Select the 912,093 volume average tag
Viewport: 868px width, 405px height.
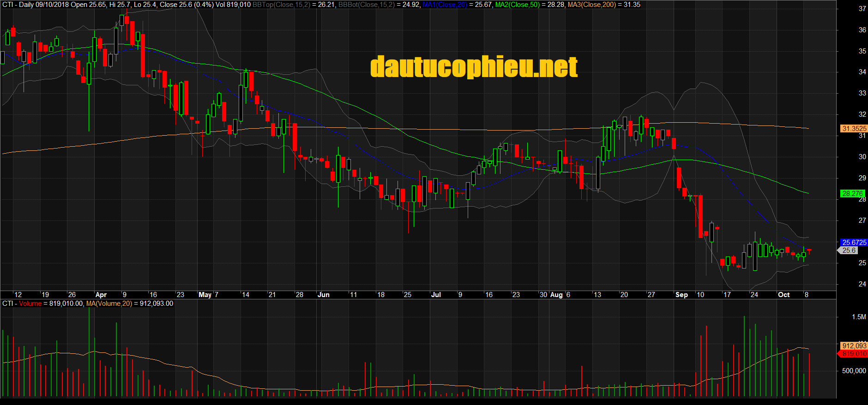pos(854,345)
